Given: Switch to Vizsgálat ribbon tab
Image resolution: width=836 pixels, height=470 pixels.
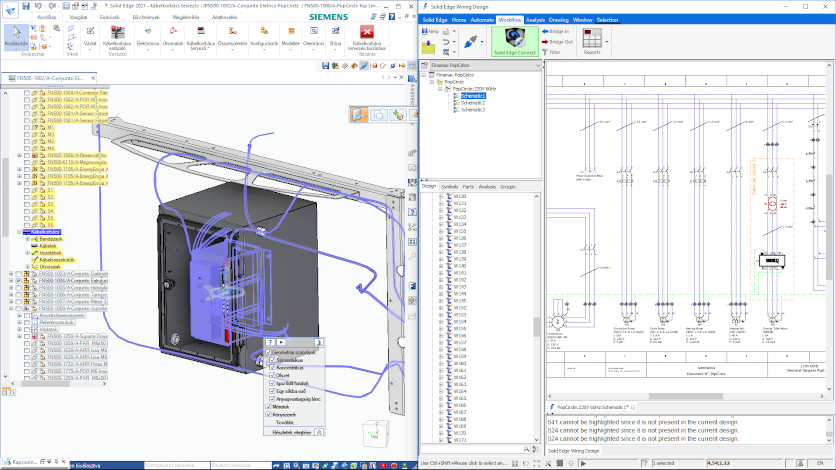Looking at the screenshot, I should pos(78,17).
